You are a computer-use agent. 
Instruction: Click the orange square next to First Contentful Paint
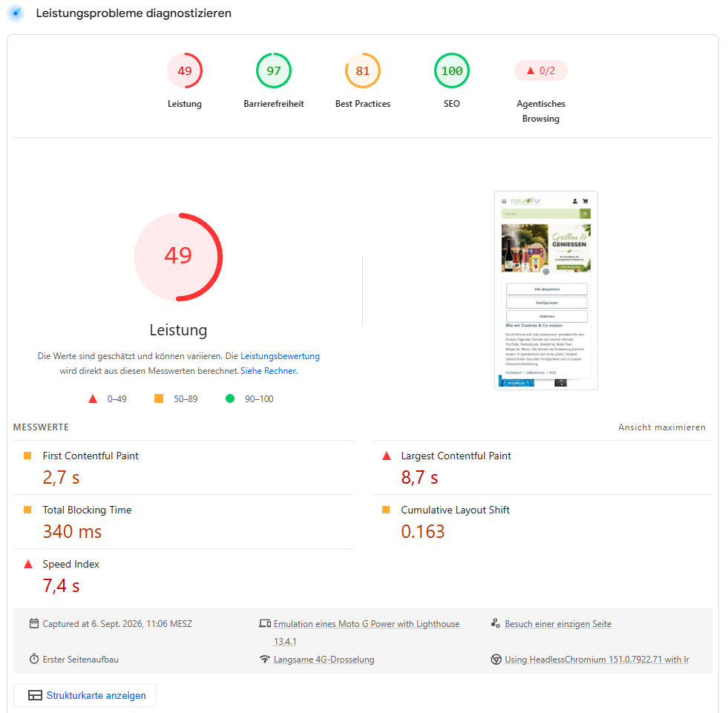tap(27, 456)
